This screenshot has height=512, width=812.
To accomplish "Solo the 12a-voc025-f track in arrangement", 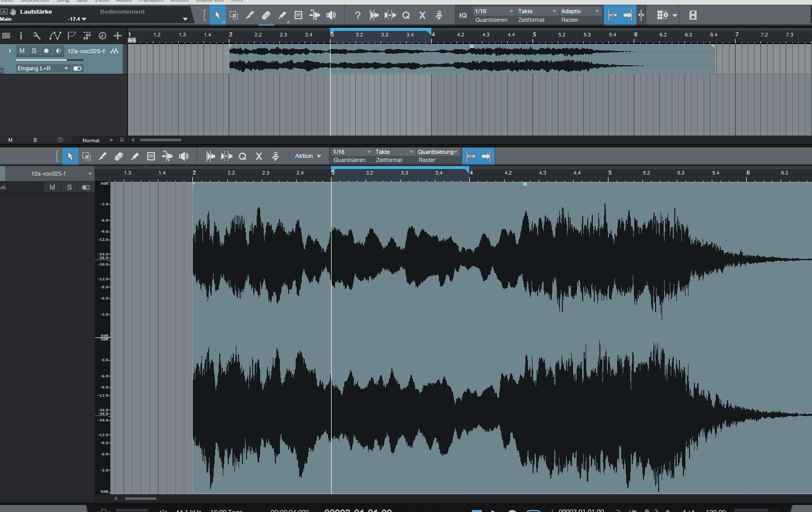I will coord(34,51).
